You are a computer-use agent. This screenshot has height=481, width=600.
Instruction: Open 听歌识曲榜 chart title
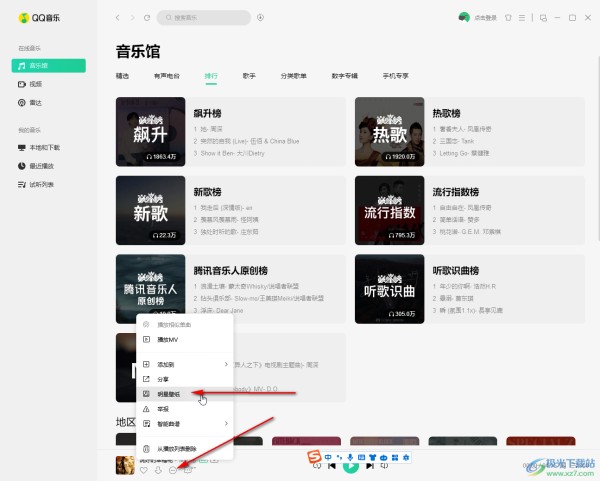click(x=456, y=271)
